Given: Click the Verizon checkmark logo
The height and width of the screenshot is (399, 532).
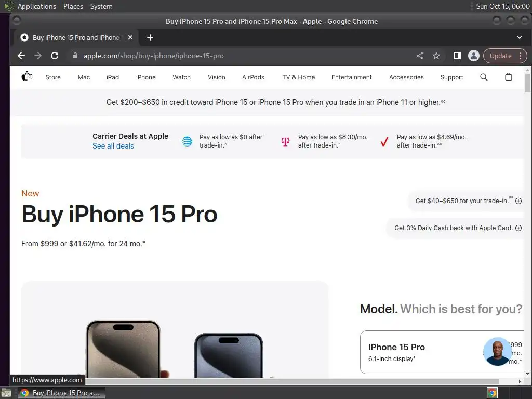Looking at the screenshot, I should (384, 141).
